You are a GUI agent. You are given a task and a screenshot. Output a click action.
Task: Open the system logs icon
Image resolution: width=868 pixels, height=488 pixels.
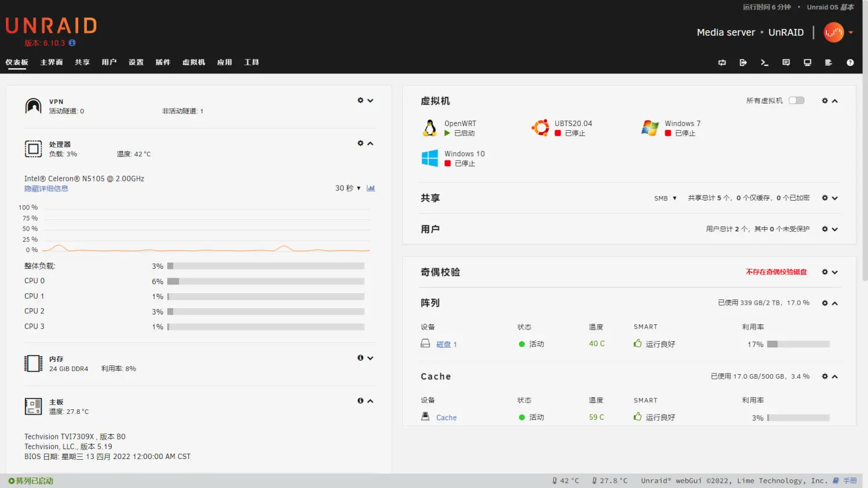pos(829,62)
